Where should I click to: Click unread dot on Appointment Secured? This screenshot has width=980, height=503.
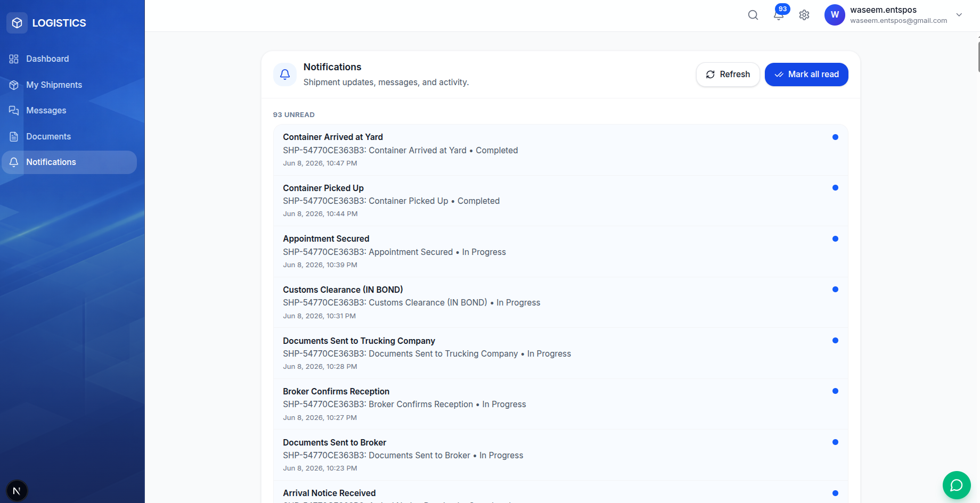835,238
